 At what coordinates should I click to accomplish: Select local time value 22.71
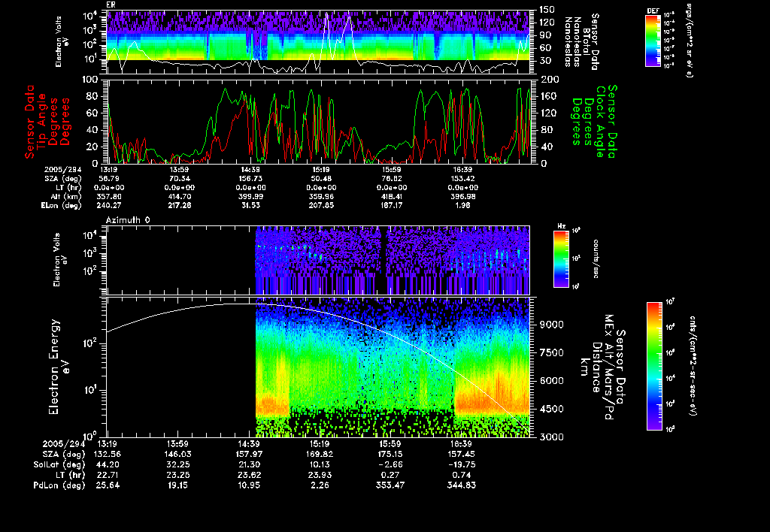[108, 475]
